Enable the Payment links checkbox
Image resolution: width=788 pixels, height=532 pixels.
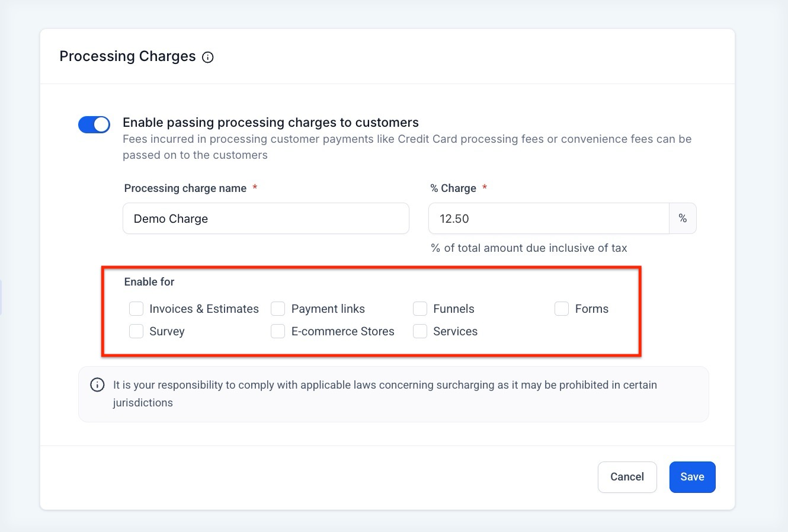click(278, 309)
